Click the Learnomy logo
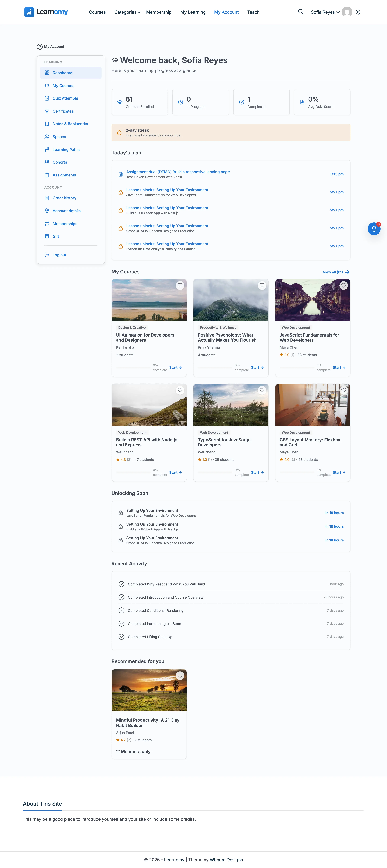Screen dimensions: 387x868 tap(46, 12)
